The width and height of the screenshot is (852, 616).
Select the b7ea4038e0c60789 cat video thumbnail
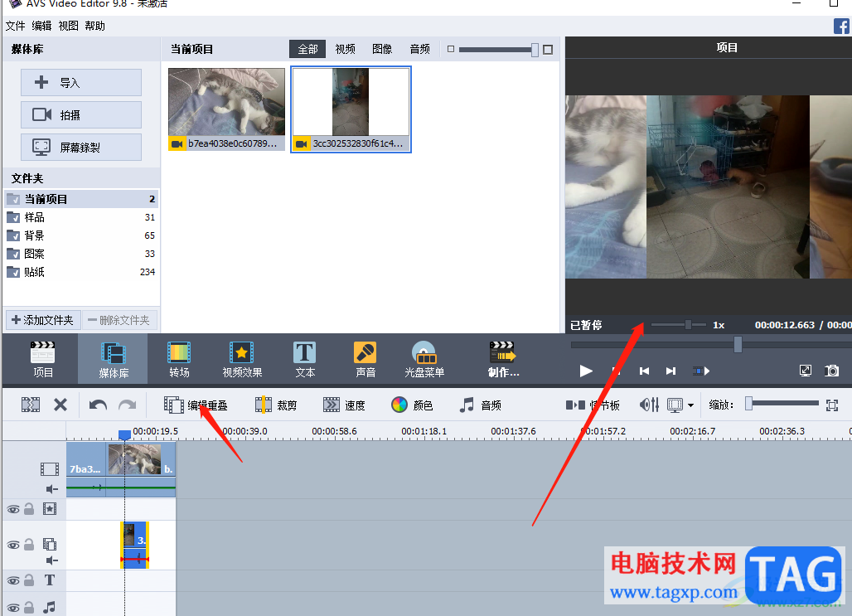(x=226, y=109)
